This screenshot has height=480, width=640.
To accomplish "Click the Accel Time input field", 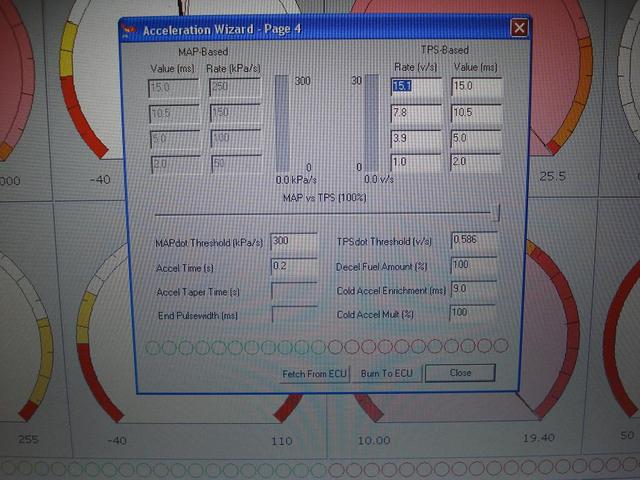I will pyautogui.click(x=294, y=267).
